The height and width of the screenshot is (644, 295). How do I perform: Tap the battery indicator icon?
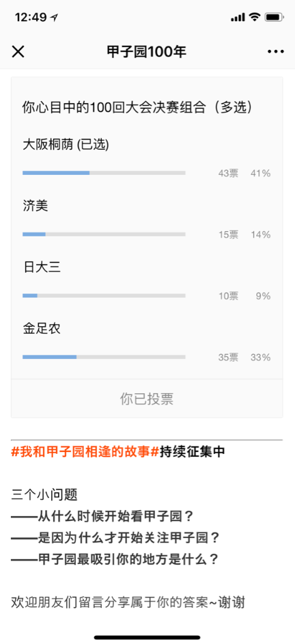coord(272,17)
